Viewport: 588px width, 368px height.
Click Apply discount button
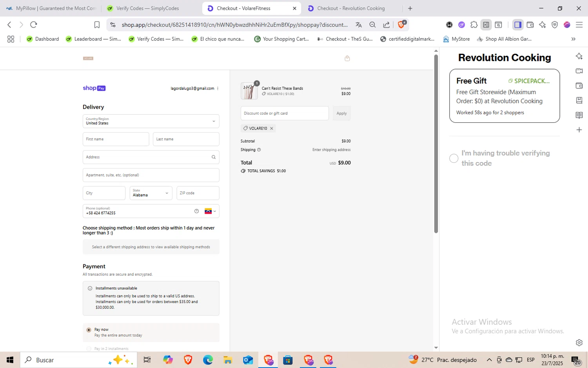[341, 113]
